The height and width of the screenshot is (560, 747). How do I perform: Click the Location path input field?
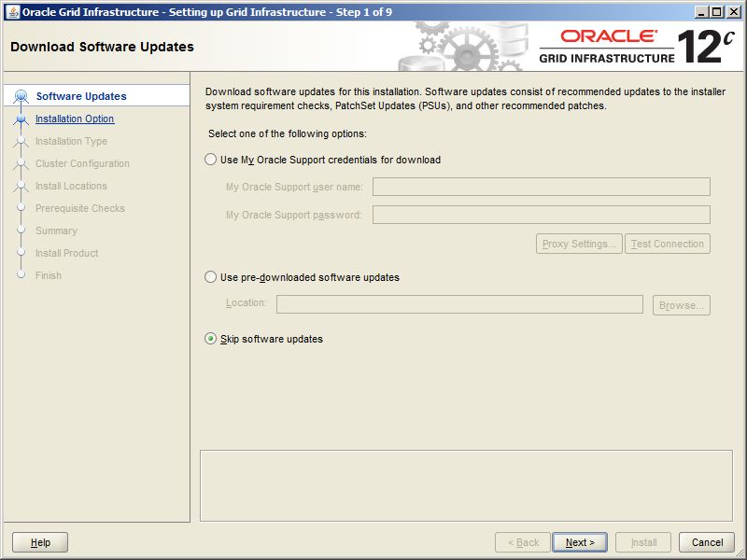[x=459, y=304]
